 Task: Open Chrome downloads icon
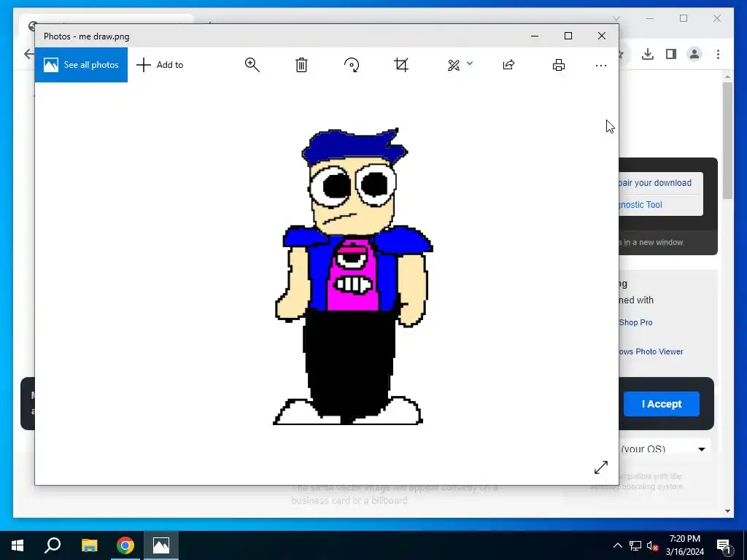pyautogui.click(x=648, y=54)
